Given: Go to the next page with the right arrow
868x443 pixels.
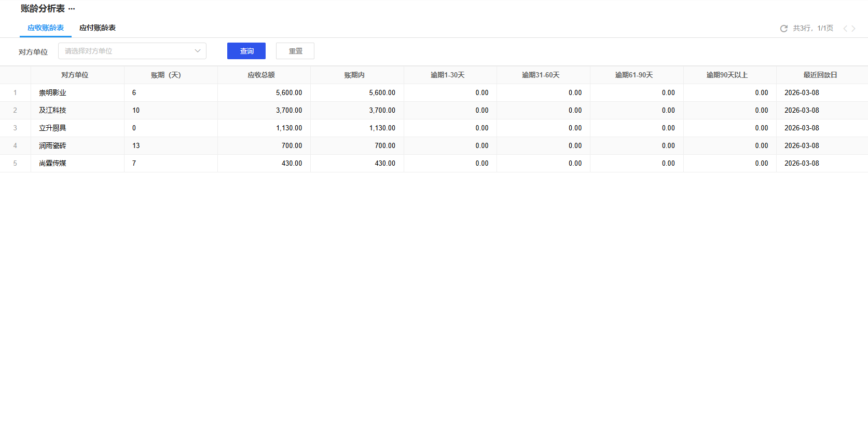Looking at the screenshot, I should [x=853, y=29].
